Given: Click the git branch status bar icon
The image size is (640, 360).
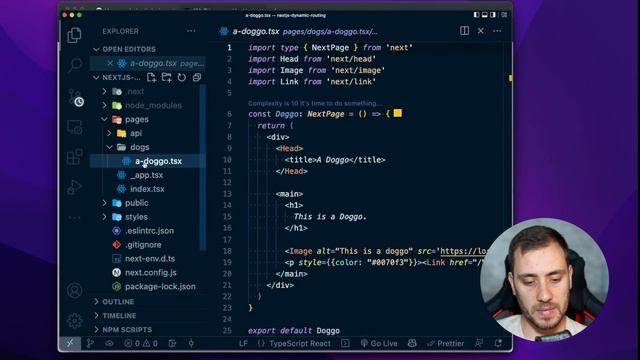Looking at the screenshot, I should [90, 343].
